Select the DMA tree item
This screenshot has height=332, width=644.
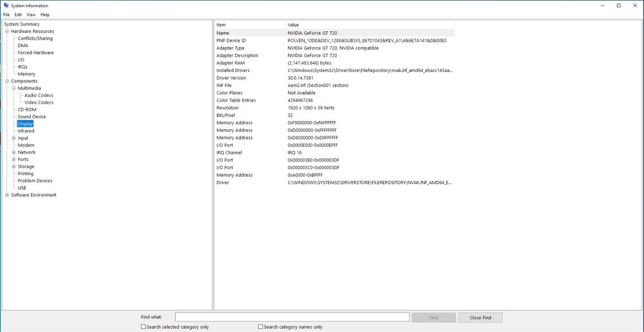[23, 46]
